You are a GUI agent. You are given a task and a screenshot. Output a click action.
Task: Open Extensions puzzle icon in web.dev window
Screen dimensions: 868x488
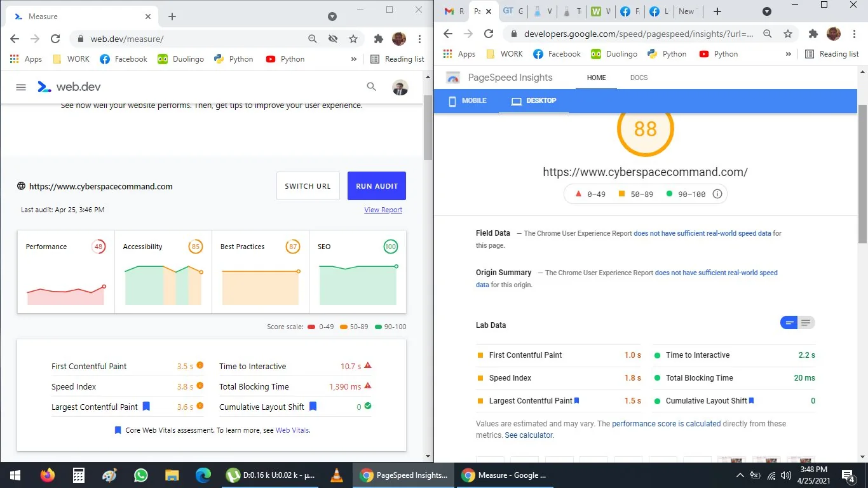(x=379, y=39)
